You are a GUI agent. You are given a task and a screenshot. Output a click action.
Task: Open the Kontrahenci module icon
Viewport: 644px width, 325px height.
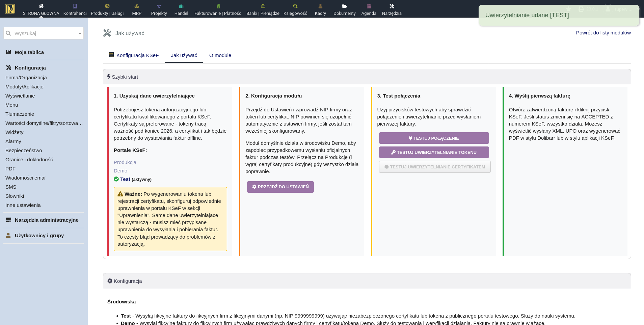point(75,6)
